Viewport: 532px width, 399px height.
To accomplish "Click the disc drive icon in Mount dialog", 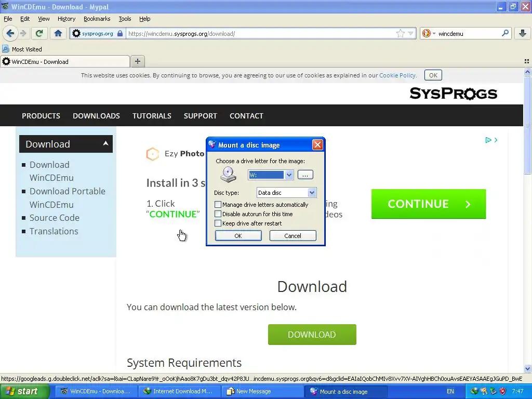I will point(228,175).
